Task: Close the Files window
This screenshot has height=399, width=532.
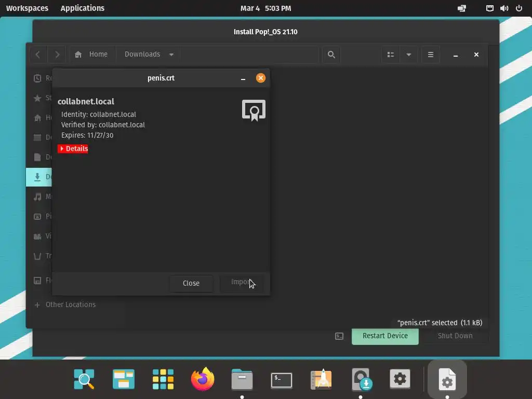Action: click(x=476, y=55)
